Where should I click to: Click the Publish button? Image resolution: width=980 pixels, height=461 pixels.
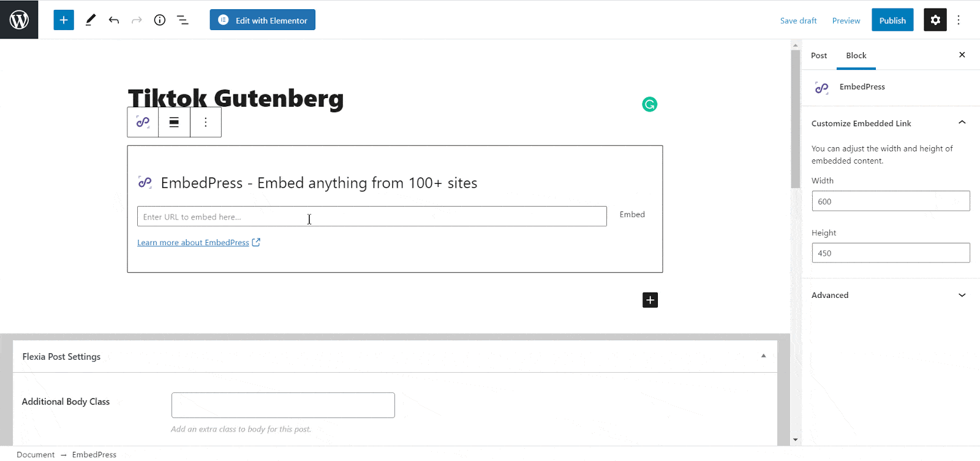pos(892,20)
